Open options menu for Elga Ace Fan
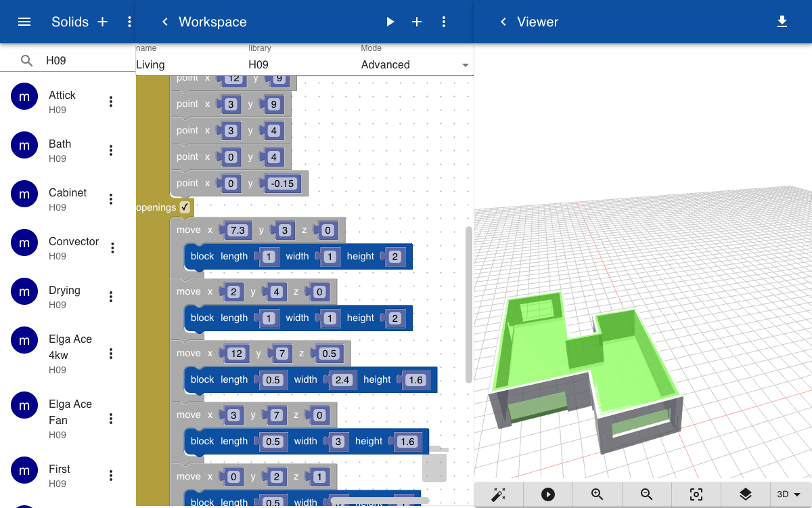 [x=111, y=419]
